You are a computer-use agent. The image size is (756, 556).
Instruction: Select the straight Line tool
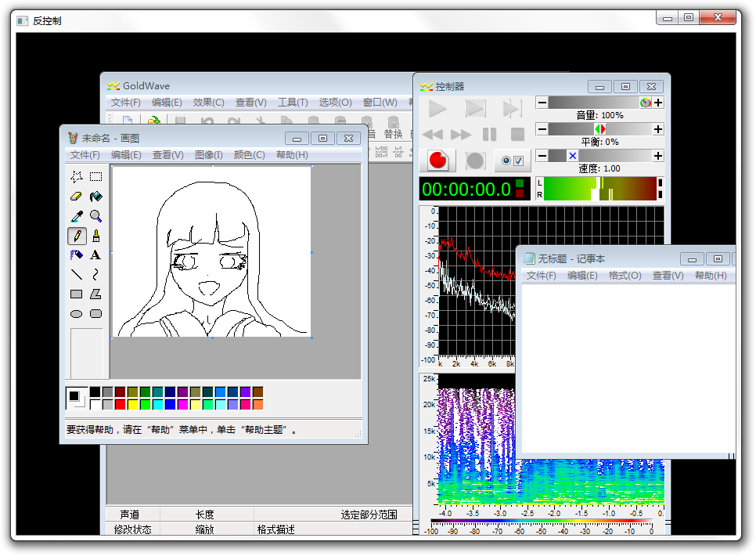coord(76,275)
